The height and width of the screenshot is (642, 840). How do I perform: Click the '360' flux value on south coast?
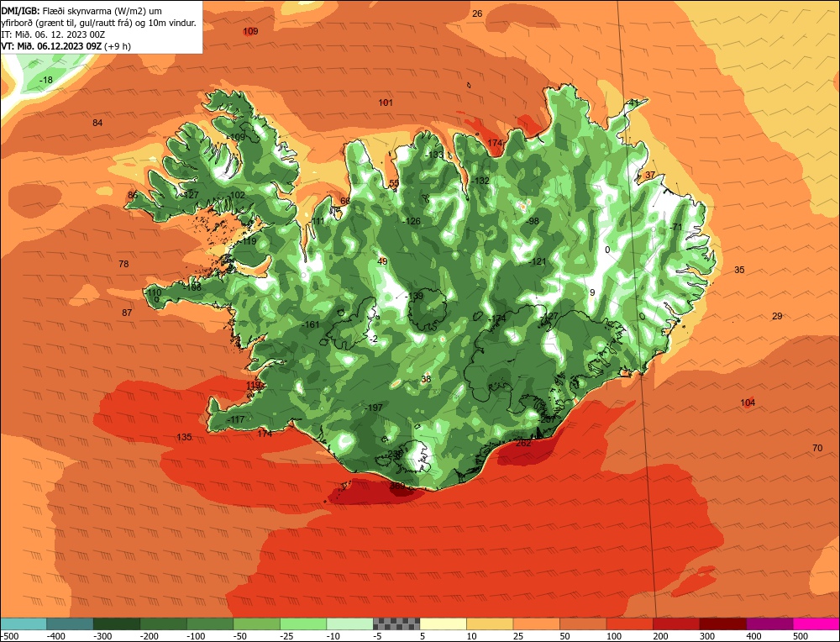[x=397, y=486]
